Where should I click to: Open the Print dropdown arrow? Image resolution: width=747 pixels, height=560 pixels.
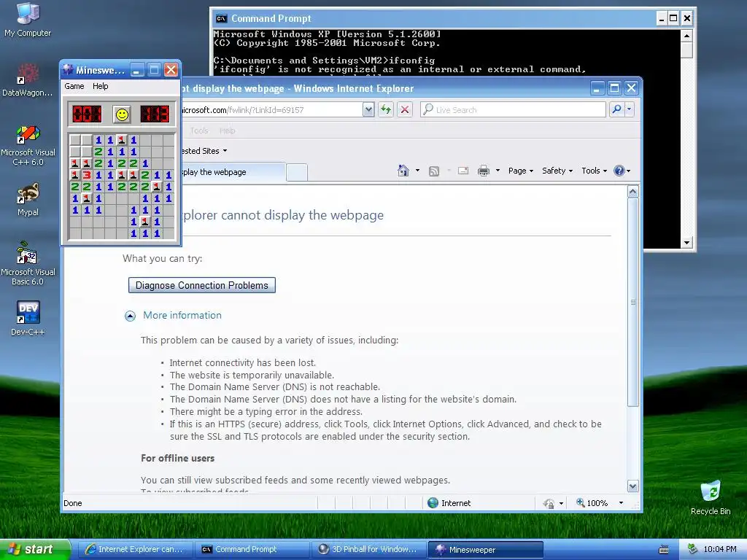tap(498, 171)
